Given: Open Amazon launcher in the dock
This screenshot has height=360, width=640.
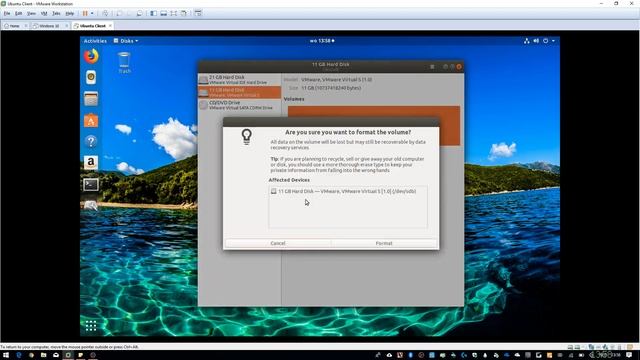Looking at the screenshot, I should pyautogui.click(x=91, y=163).
